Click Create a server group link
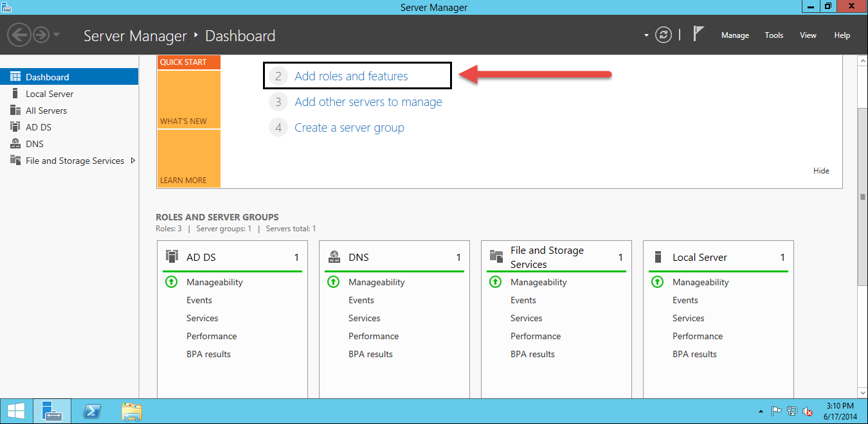Image resolution: width=868 pixels, height=424 pixels. pos(349,127)
